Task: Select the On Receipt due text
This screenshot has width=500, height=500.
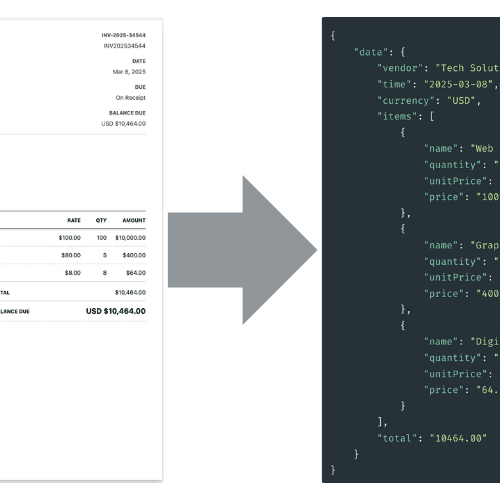Action: [131, 98]
